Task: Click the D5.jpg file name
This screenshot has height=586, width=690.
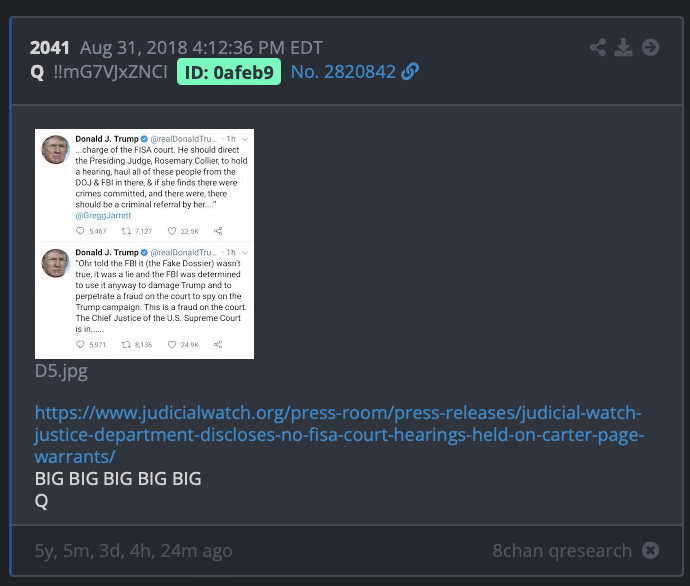Action: 61,371
